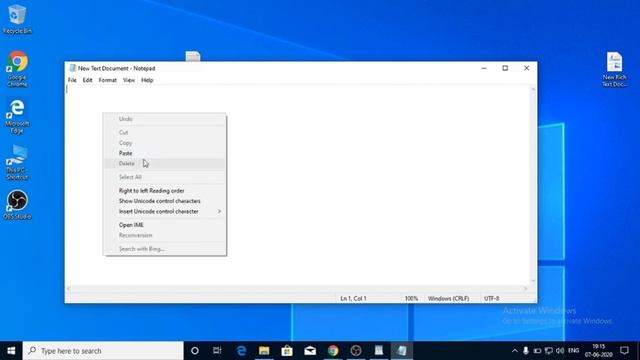Click the network tray icon
640x360 pixels.
[549, 351]
